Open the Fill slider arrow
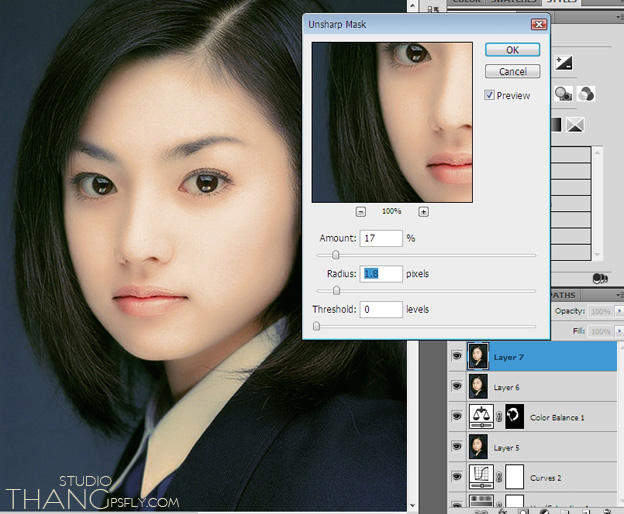The height and width of the screenshot is (514, 624). (x=619, y=331)
